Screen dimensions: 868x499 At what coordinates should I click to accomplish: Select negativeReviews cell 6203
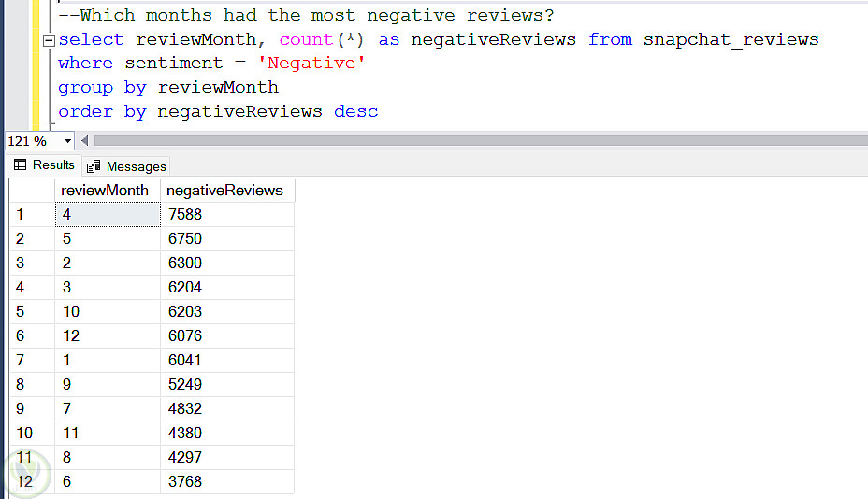[227, 311]
